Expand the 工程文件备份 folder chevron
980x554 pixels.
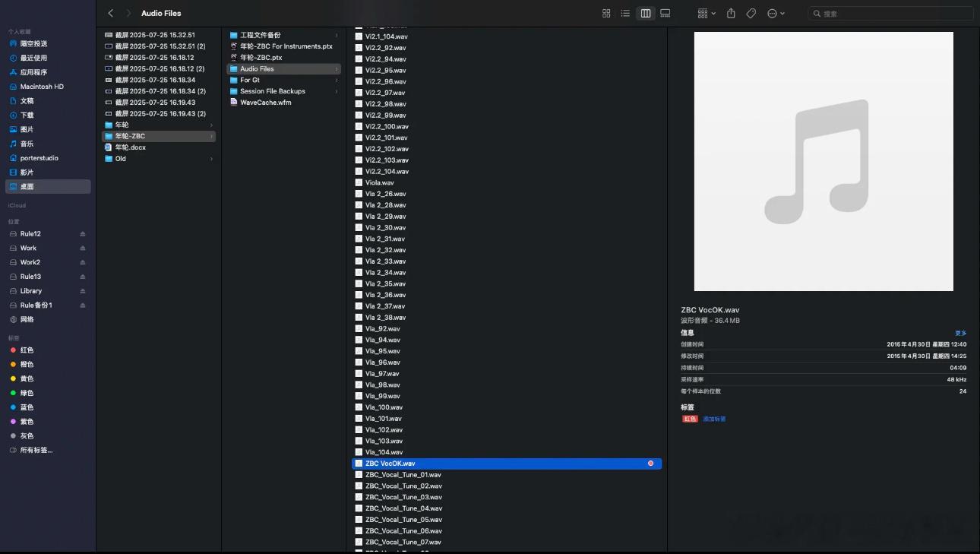tap(336, 35)
